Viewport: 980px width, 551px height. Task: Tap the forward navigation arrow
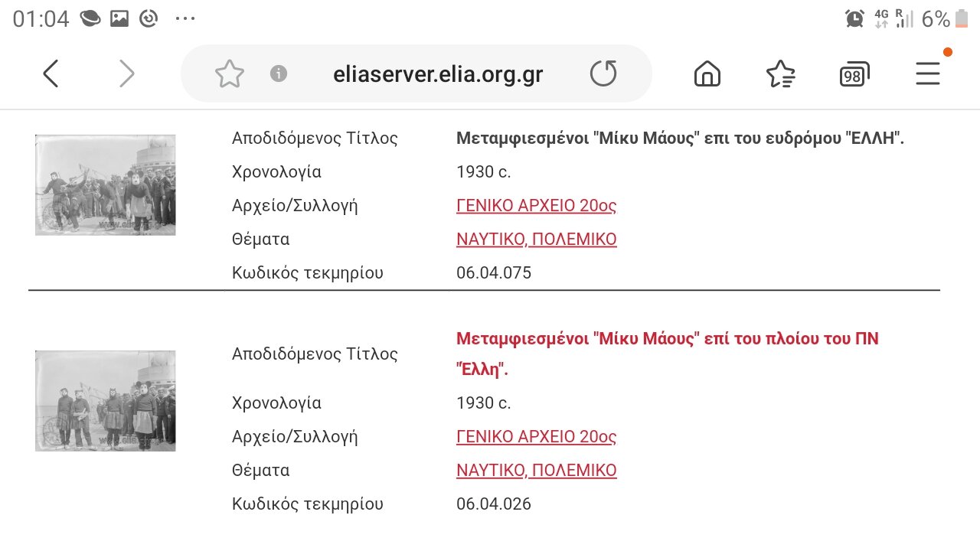point(126,74)
